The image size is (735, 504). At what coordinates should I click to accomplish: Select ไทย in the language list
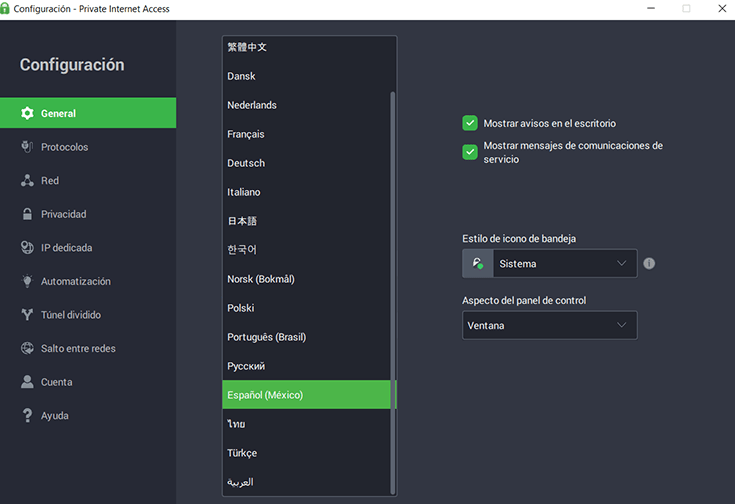coord(306,424)
